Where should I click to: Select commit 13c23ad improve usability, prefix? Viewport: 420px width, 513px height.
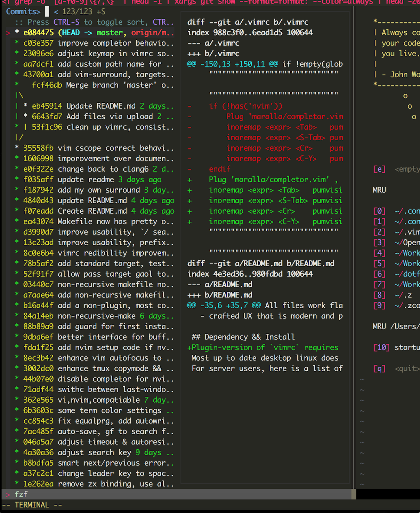(94, 243)
